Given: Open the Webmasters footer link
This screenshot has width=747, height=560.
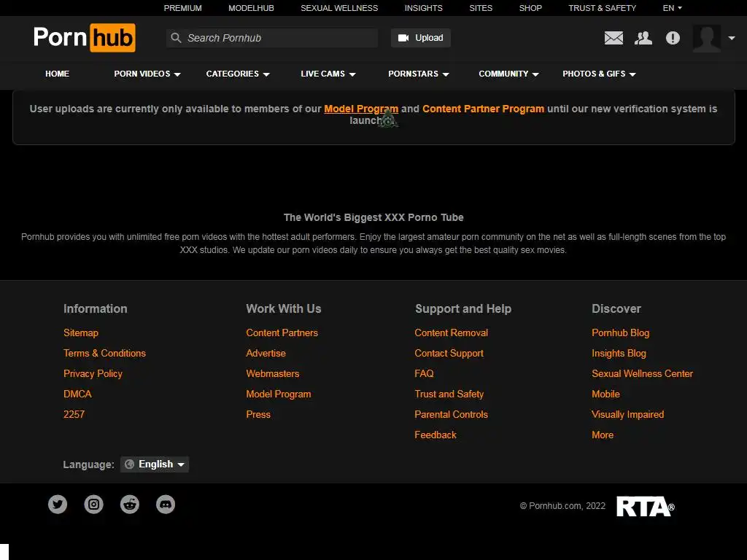Looking at the screenshot, I should tap(273, 374).
